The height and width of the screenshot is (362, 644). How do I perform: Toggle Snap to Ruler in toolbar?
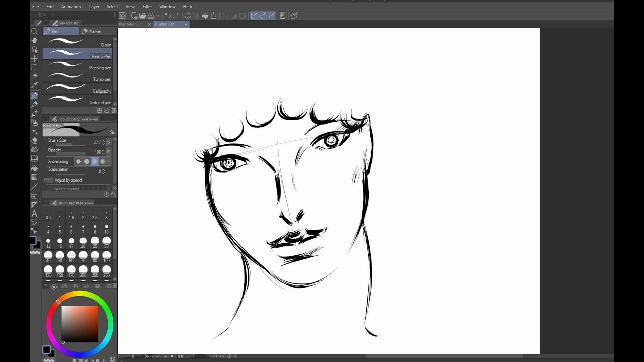[x=254, y=16]
